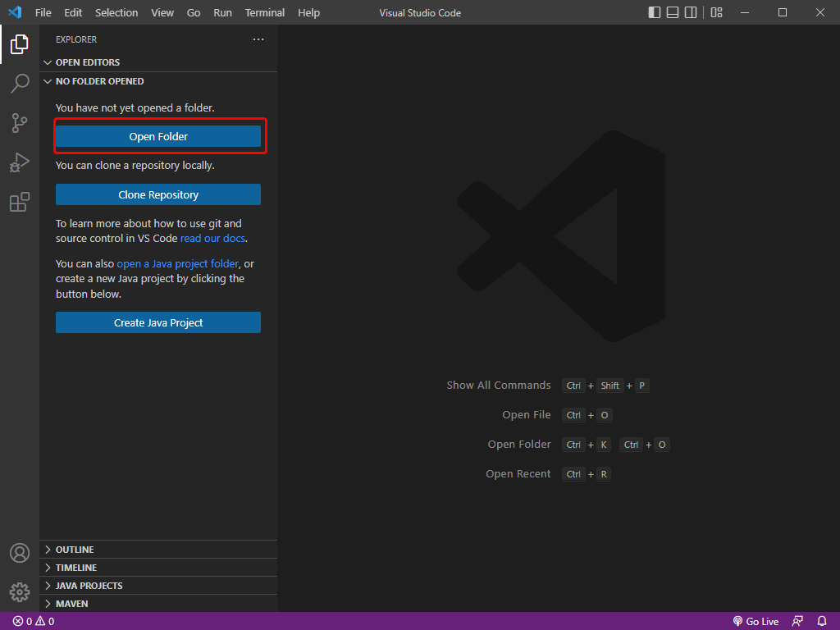Open the Accounts icon in activity bar
The width and height of the screenshot is (840, 630).
point(20,553)
